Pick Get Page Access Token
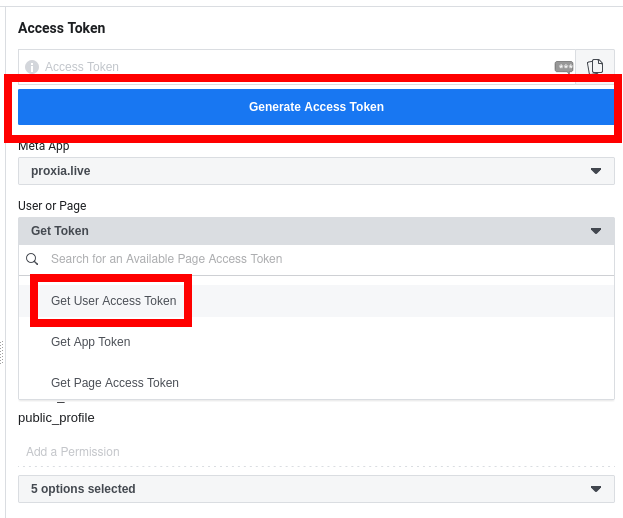 (x=115, y=383)
